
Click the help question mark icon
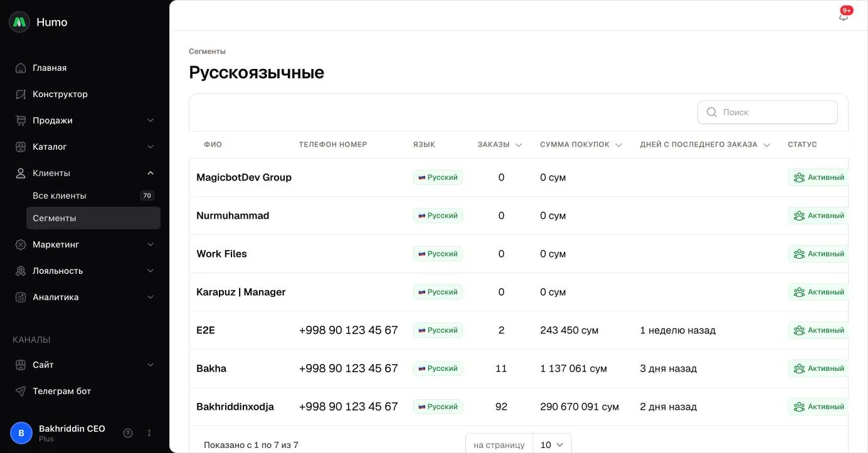point(128,433)
